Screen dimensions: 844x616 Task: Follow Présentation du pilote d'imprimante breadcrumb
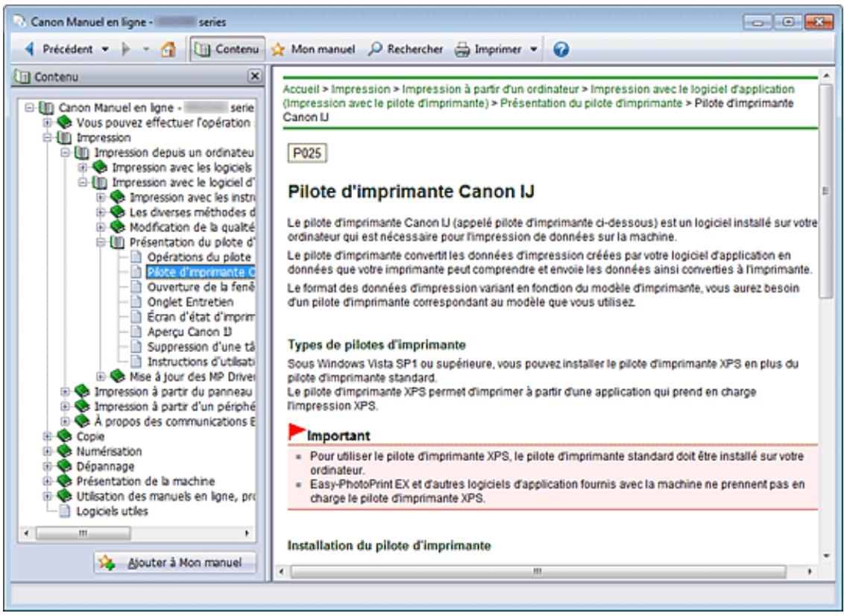coord(591,104)
